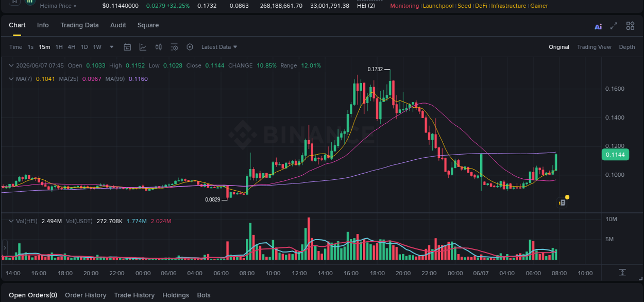Click the Gainer tag

coord(539,6)
